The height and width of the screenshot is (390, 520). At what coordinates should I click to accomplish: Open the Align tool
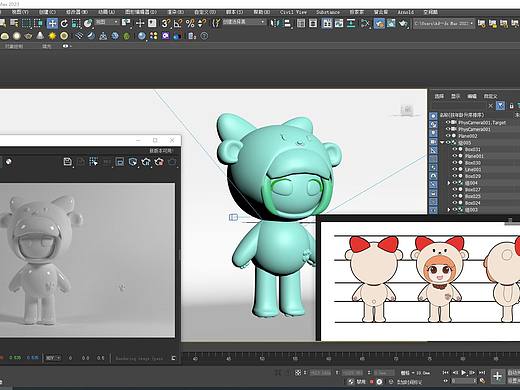pos(287,23)
